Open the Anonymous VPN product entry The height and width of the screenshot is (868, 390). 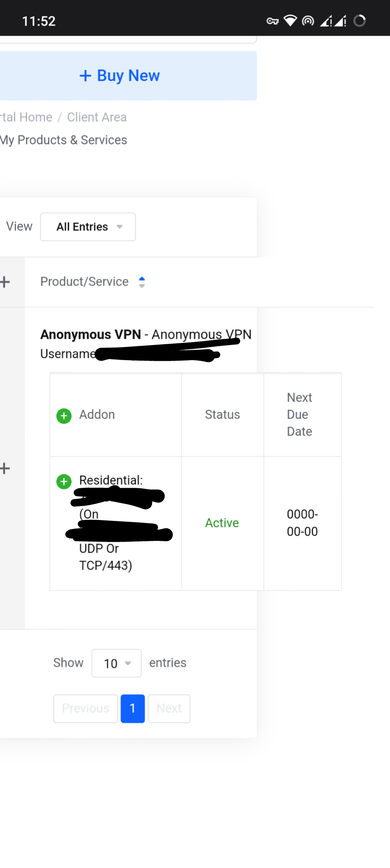[x=91, y=334]
